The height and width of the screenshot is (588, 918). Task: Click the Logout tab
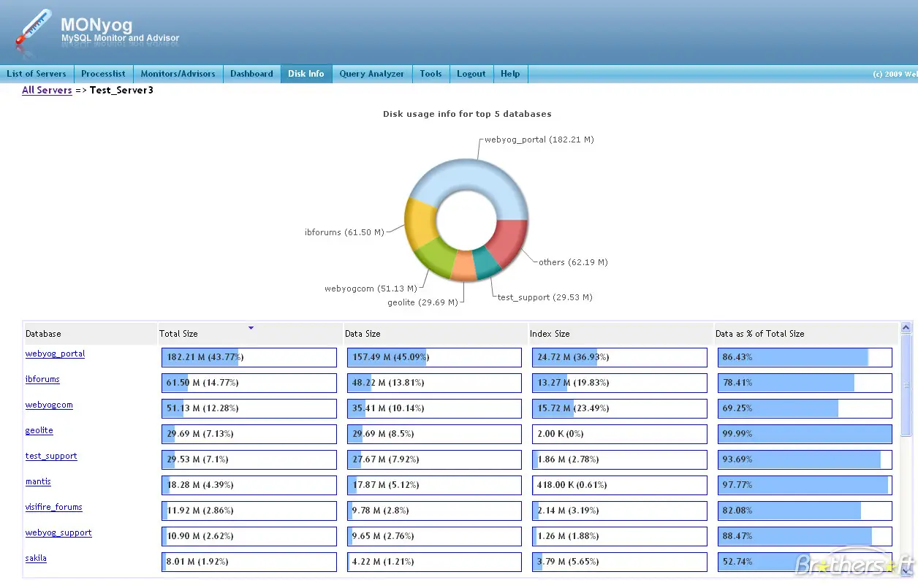(471, 74)
